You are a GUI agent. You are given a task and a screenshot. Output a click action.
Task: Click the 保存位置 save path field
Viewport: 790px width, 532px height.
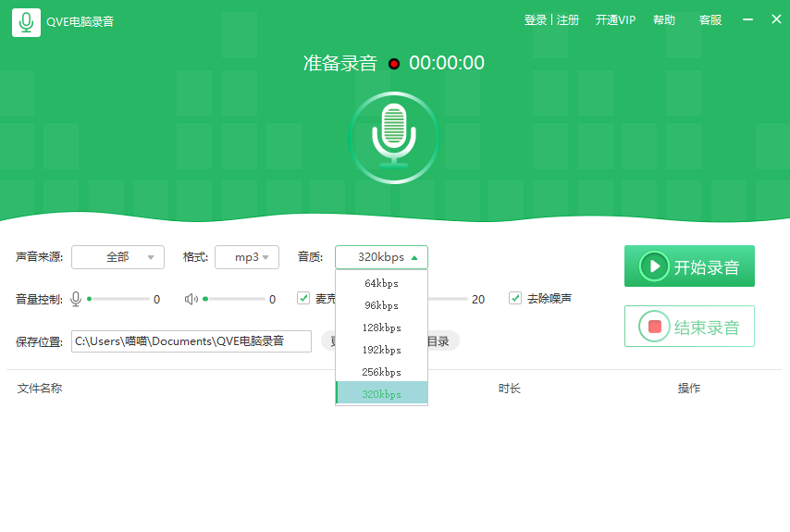(x=191, y=341)
